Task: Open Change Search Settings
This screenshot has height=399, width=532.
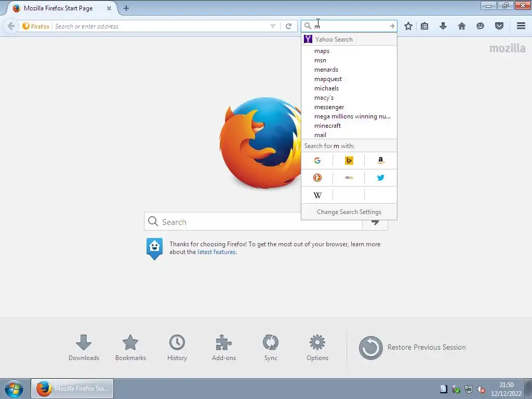Action: (x=349, y=212)
